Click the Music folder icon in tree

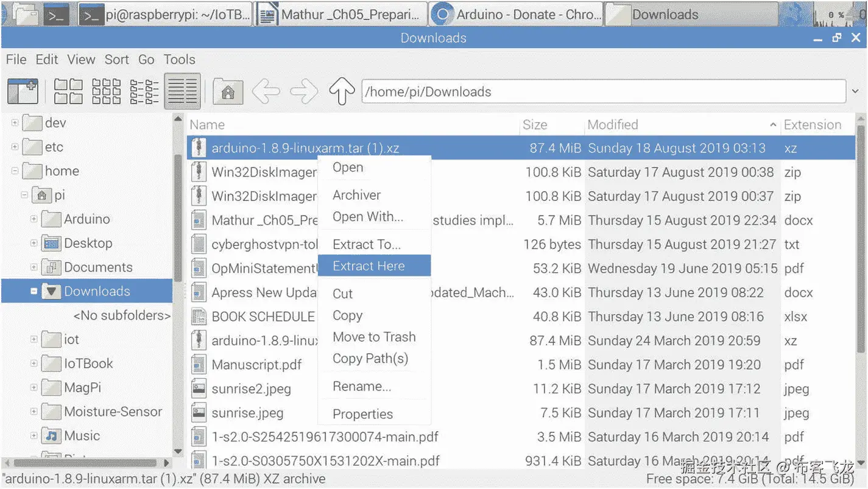click(x=51, y=436)
